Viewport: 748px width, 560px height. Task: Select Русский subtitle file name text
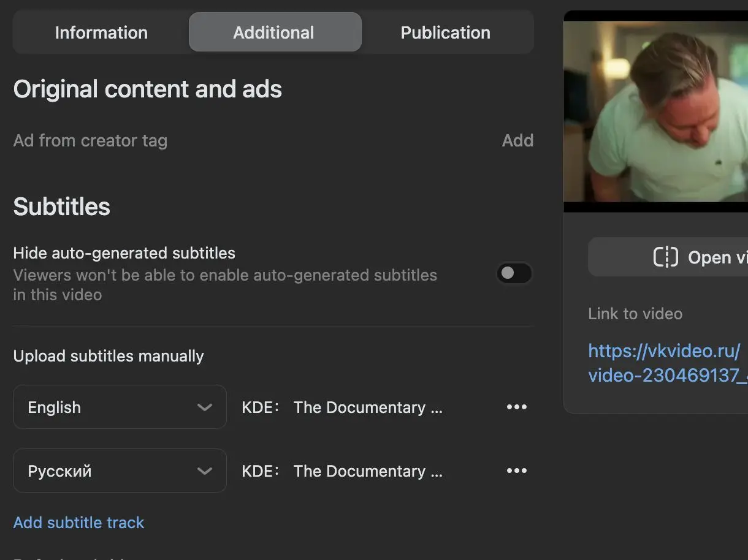(342, 471)
